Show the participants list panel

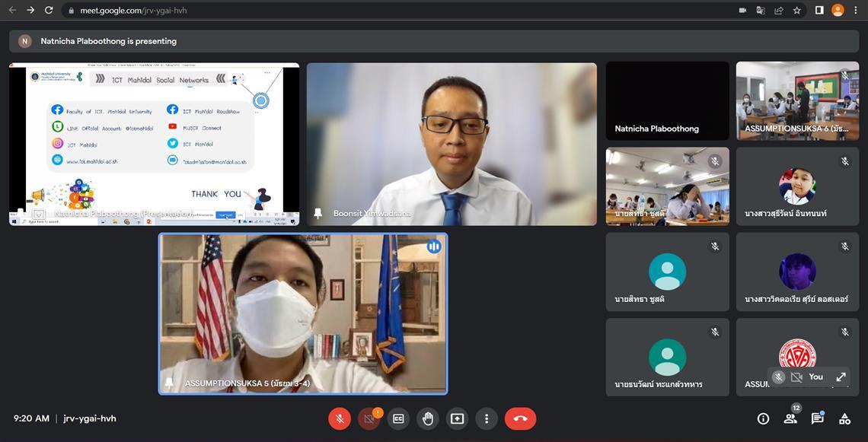(790, 418)
